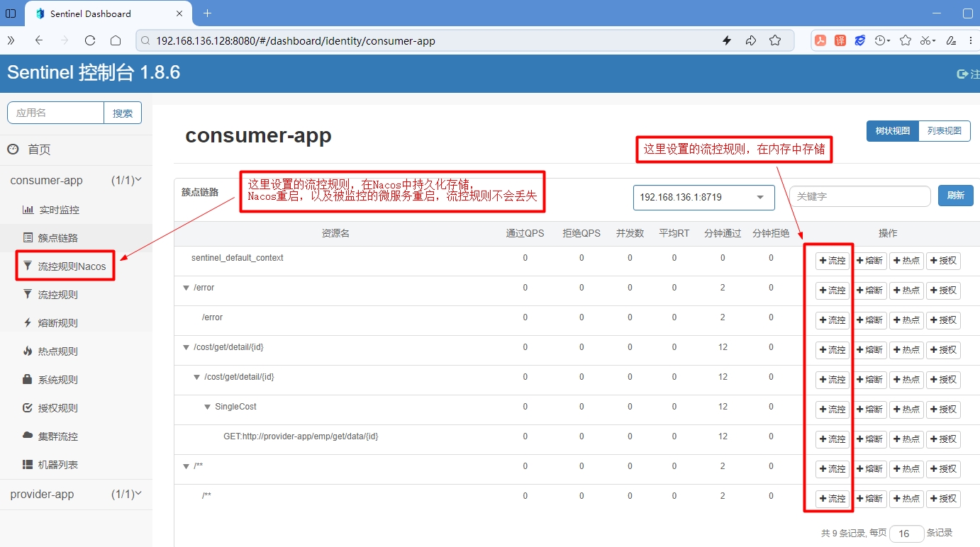
Task: Add 授权 rule for SingleCost row
Action: coord(943,410)
